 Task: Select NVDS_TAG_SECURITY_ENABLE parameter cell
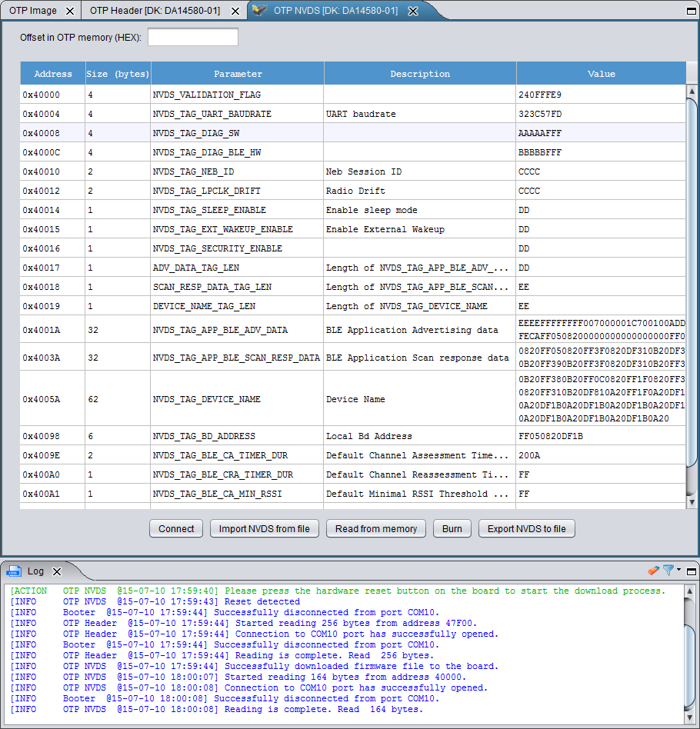click(x=237, y=248)
